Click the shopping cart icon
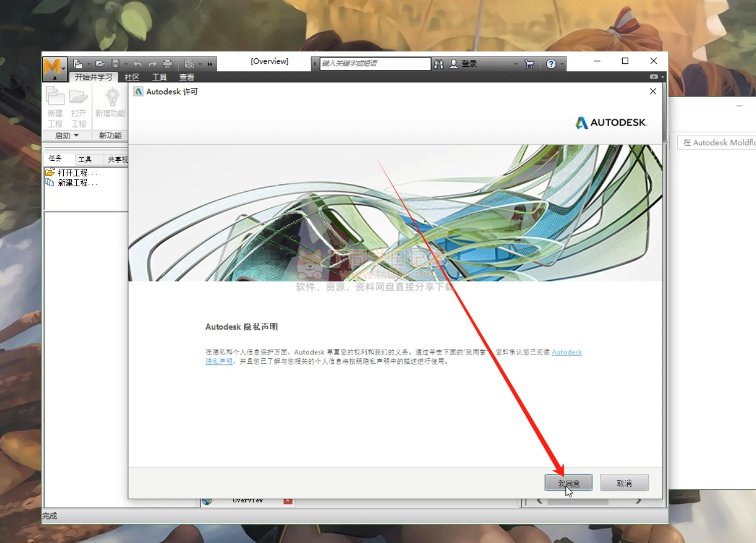The height and width of the screenshot is (543, 756). 529,64
